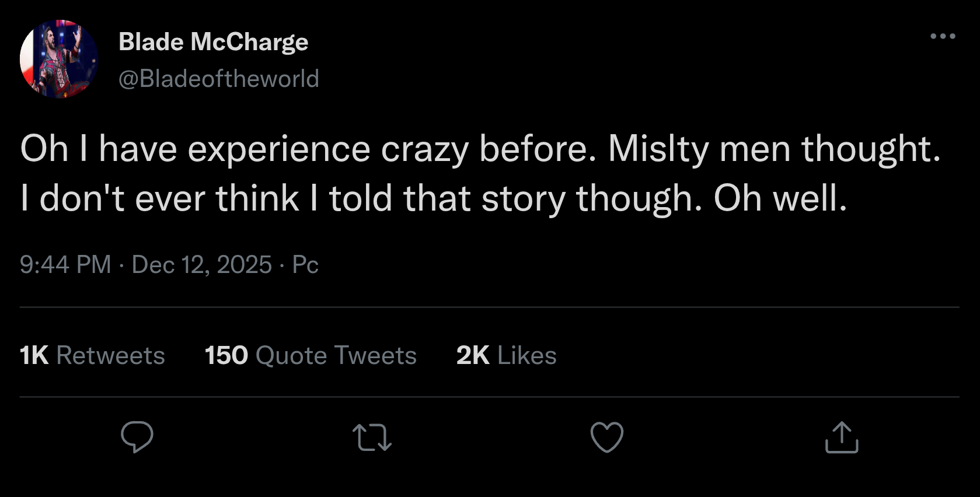View the 1K Retweets list
Image resolution: width=980 pixels, height=497 pixels.
tap(92, 355)
